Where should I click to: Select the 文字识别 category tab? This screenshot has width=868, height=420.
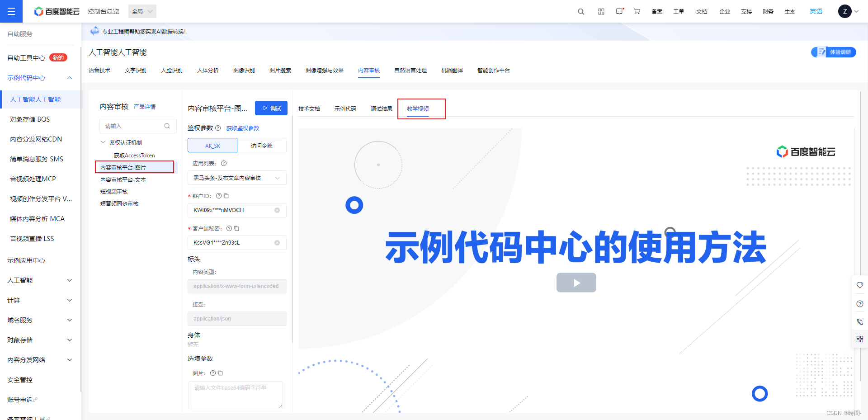pos(136,71)
